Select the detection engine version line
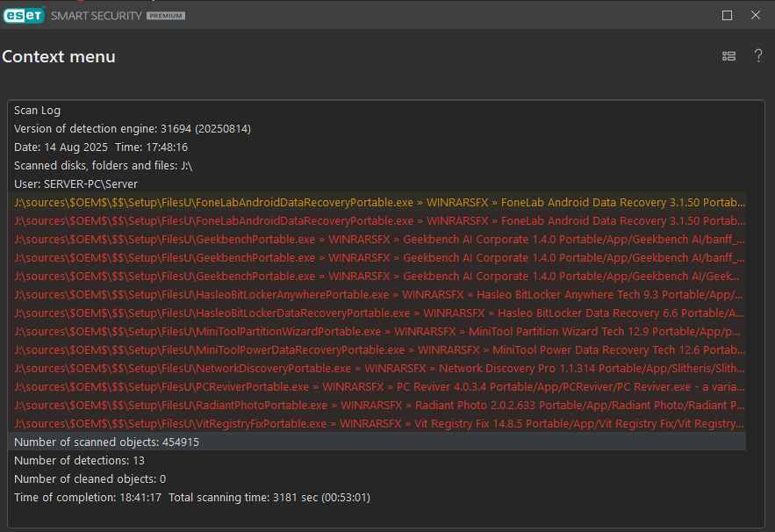Viewport: 775px width, 532px height. 377,128
